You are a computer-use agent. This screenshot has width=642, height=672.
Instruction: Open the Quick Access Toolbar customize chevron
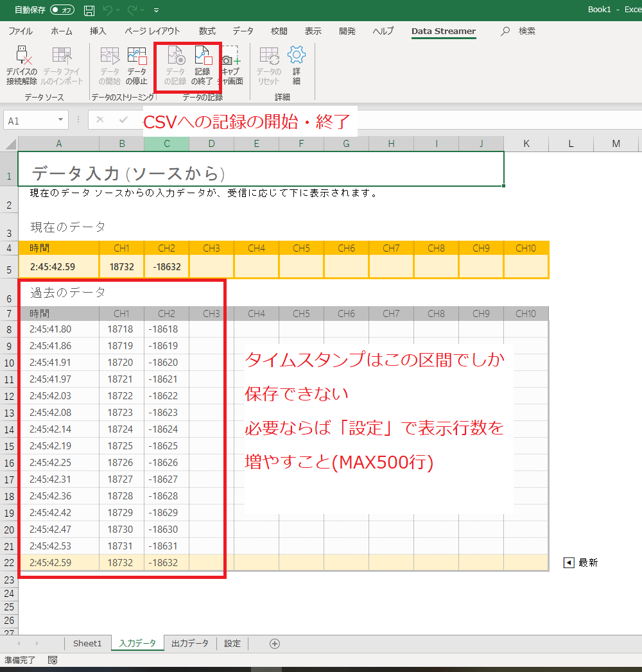(x=155, y=10)
